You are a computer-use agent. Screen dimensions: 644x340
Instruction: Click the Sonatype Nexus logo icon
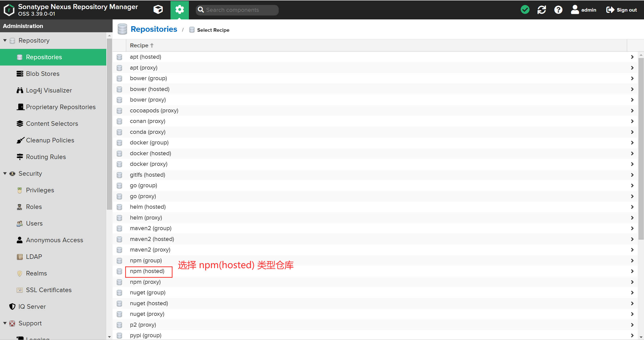tap(9, 10)
